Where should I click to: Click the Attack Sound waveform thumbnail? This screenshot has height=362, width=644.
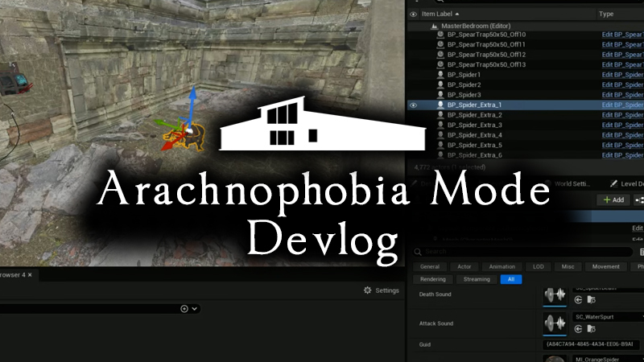pyautogui.click(x=555, y=324)
